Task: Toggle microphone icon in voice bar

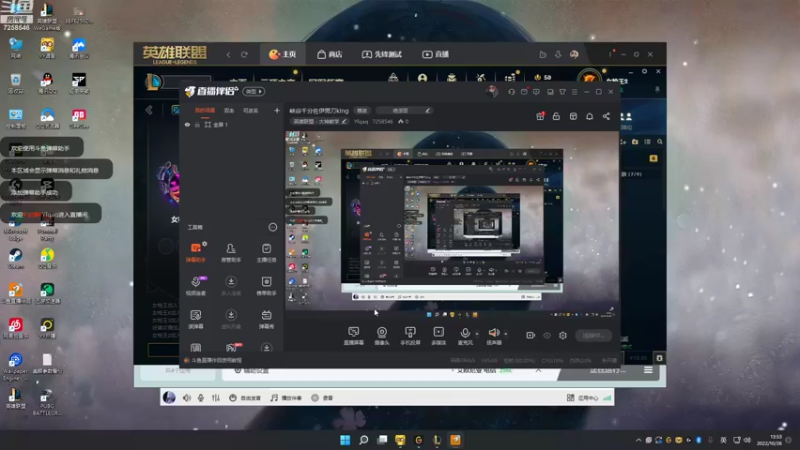Action: 201,398
